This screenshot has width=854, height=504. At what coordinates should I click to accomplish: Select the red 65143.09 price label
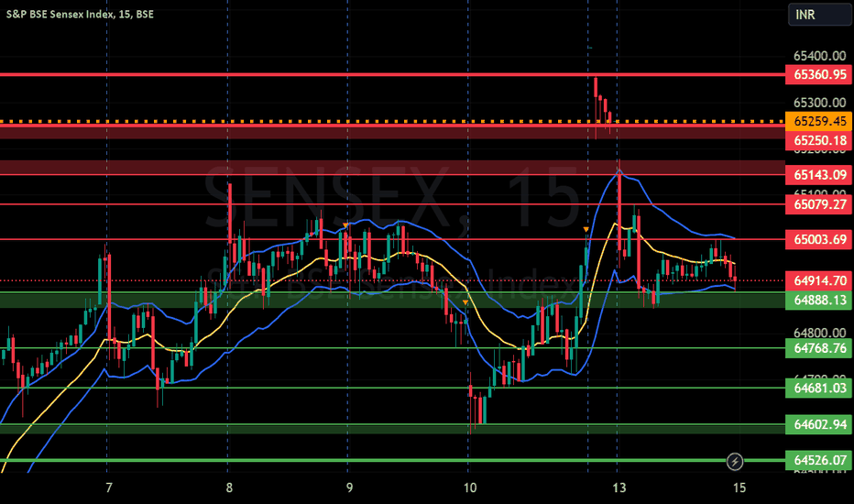(818, 175)
